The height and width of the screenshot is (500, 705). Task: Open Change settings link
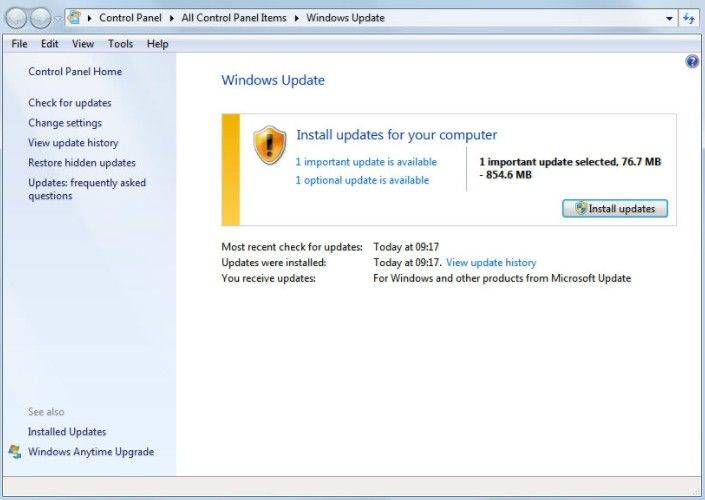(65, 123)
